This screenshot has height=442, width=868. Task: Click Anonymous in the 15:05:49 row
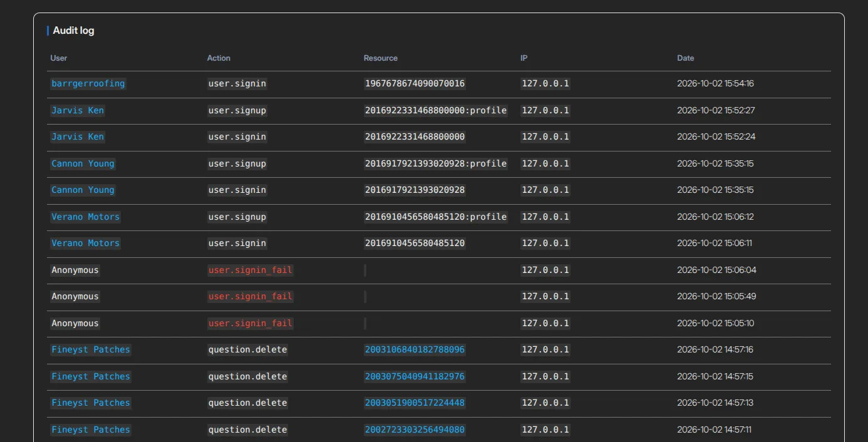point(75,296)
